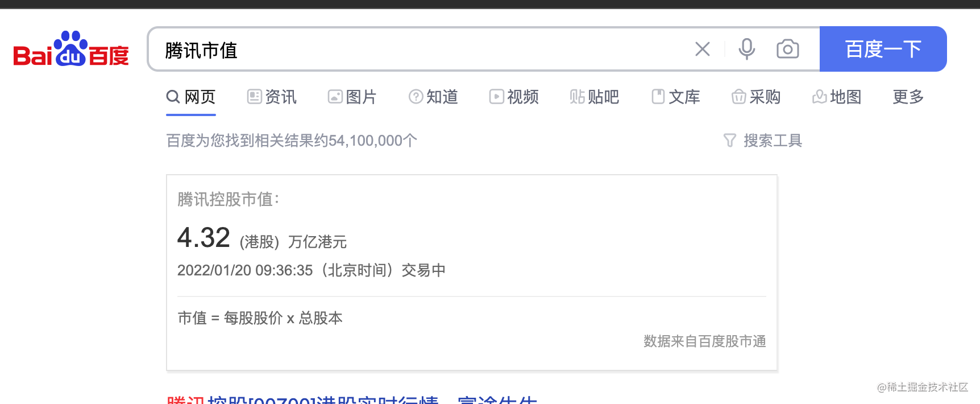Open the 知道 tab
The height and width of the screenshot is (404, 980).
433,97
